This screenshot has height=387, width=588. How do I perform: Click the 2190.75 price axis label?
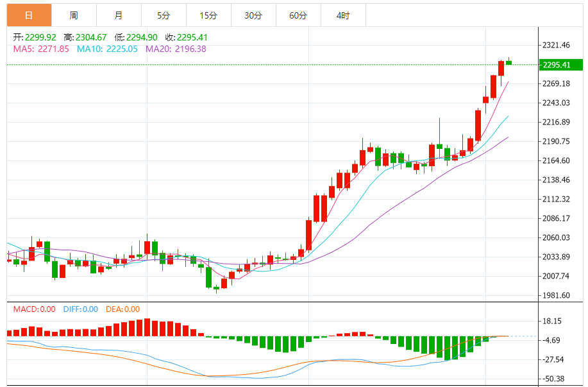coord(556,141)
